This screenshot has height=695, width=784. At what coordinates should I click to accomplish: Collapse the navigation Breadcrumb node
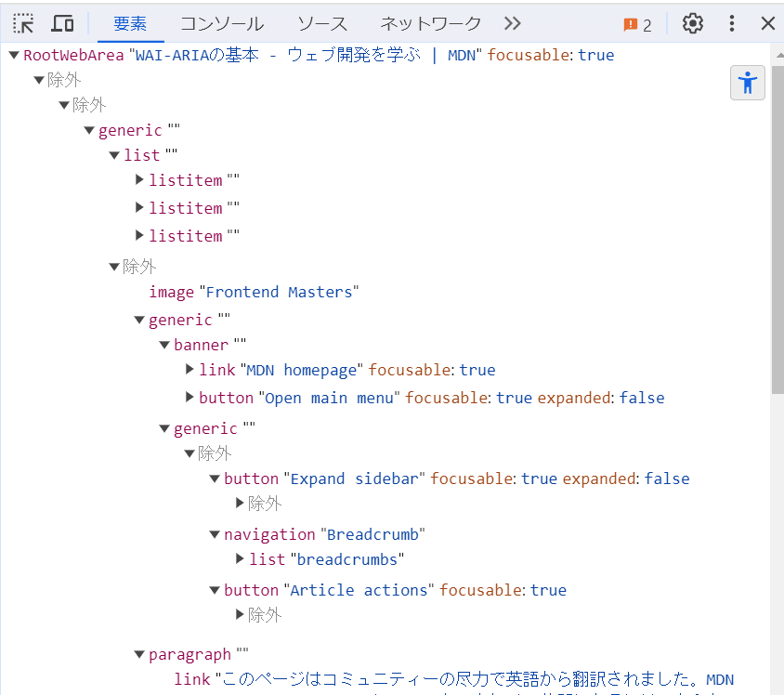coord(215,533)
